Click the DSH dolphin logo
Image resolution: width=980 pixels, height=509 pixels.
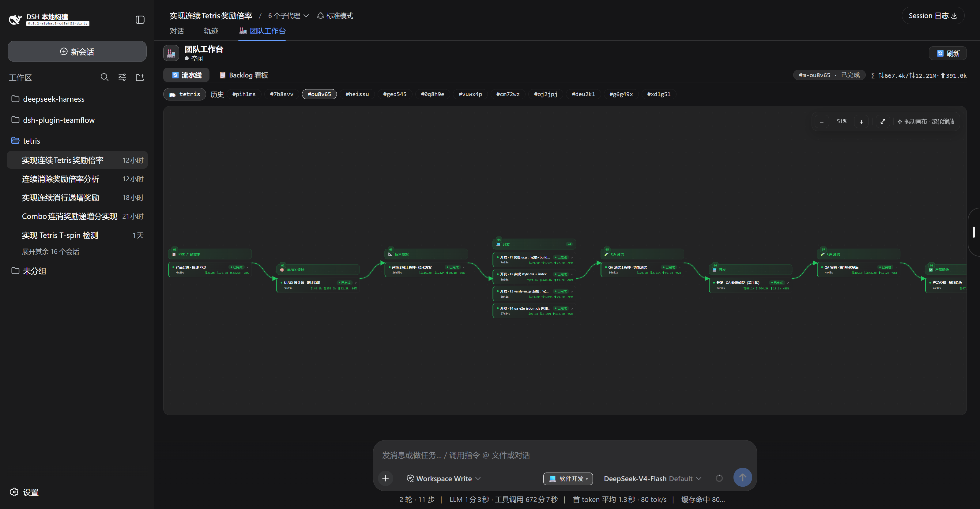16,19
